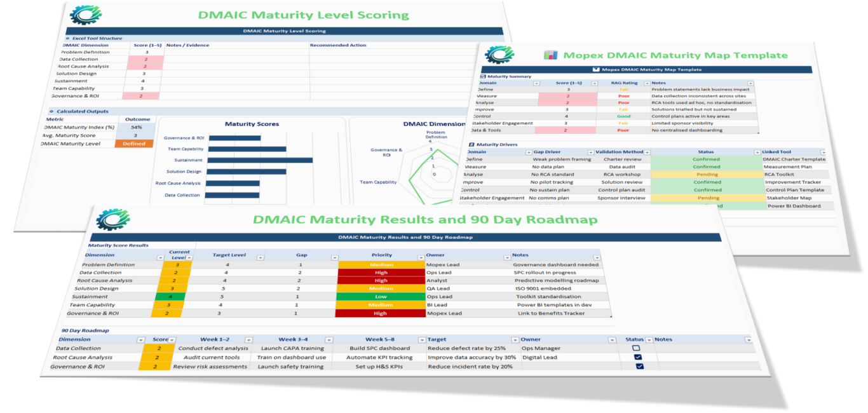Select the DMAIC Charter Template linked tool

(x=794, y=159)
